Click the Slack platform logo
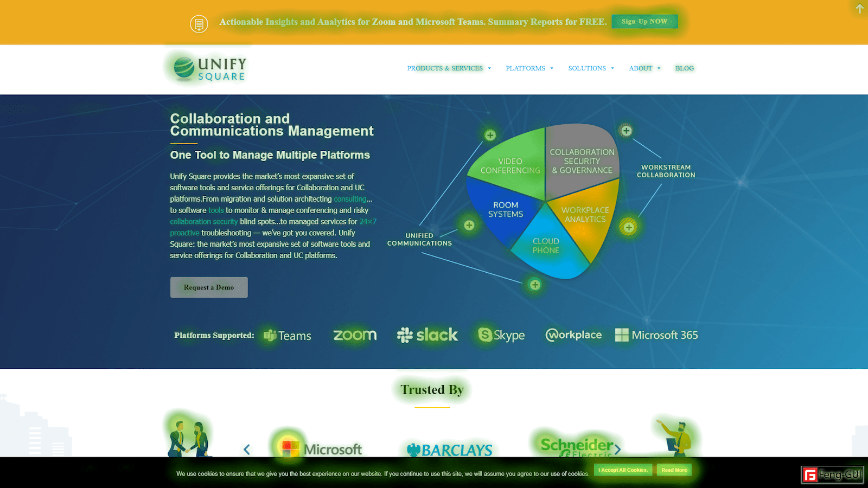This screenshot has height=488, width=868. pyautogui.click(x=427, y=335)
